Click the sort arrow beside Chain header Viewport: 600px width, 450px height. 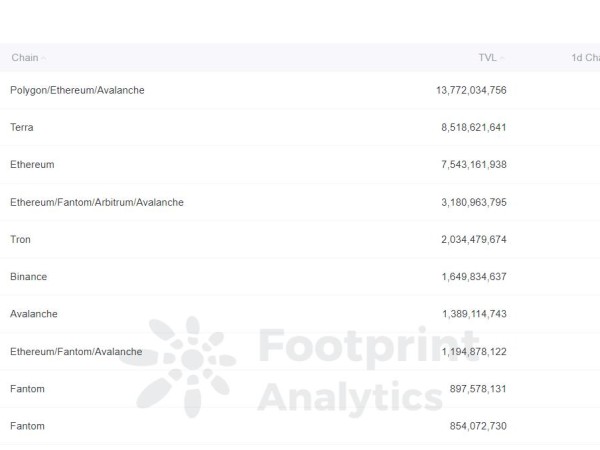click(44, 58)
